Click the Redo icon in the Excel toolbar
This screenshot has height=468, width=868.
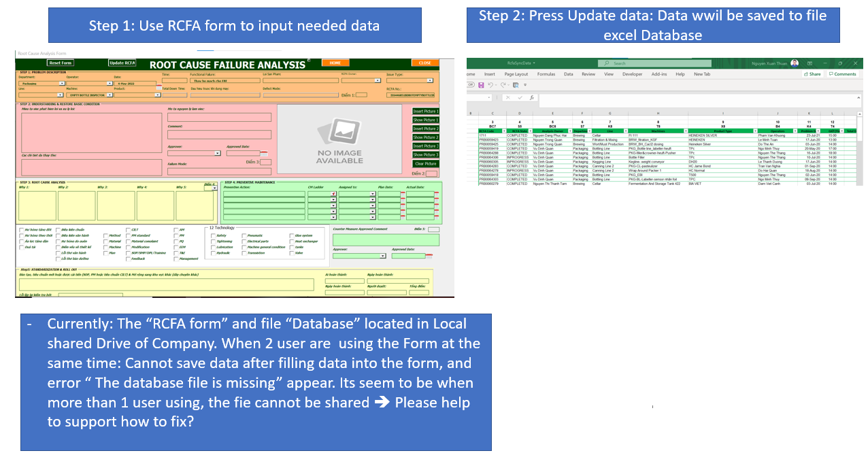[504, 84]
